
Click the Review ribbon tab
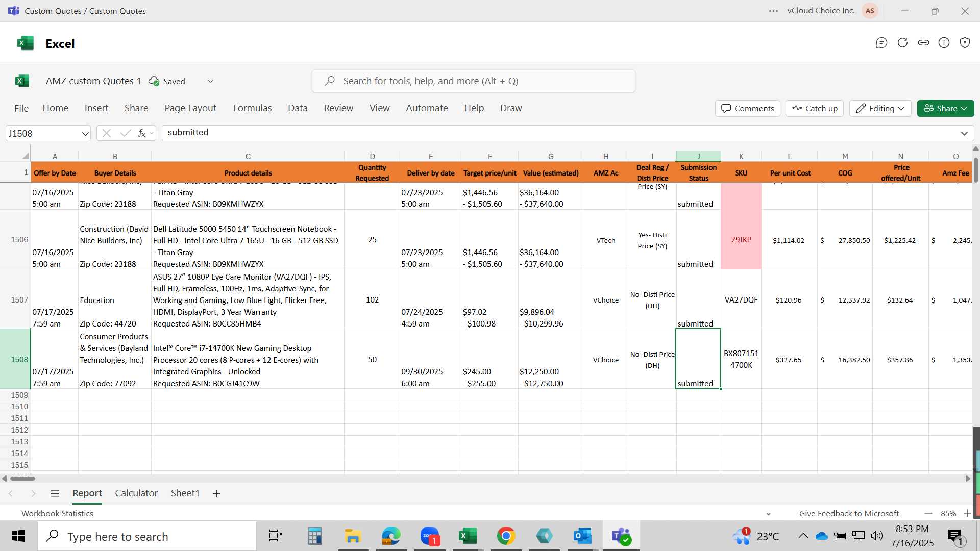[x=338, y=108]
